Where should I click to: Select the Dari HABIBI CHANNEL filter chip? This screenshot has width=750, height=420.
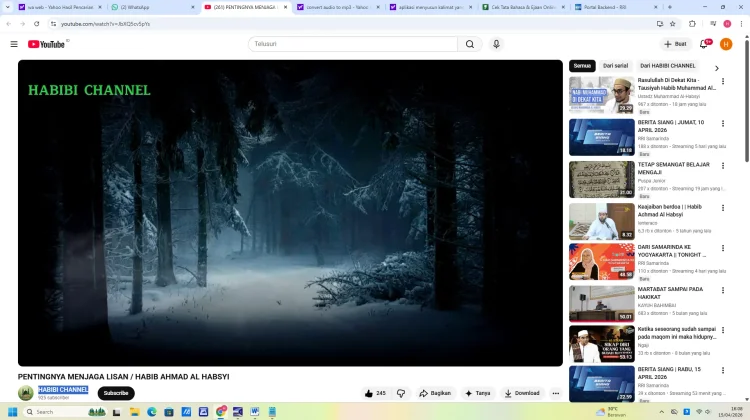pos(668,66)
